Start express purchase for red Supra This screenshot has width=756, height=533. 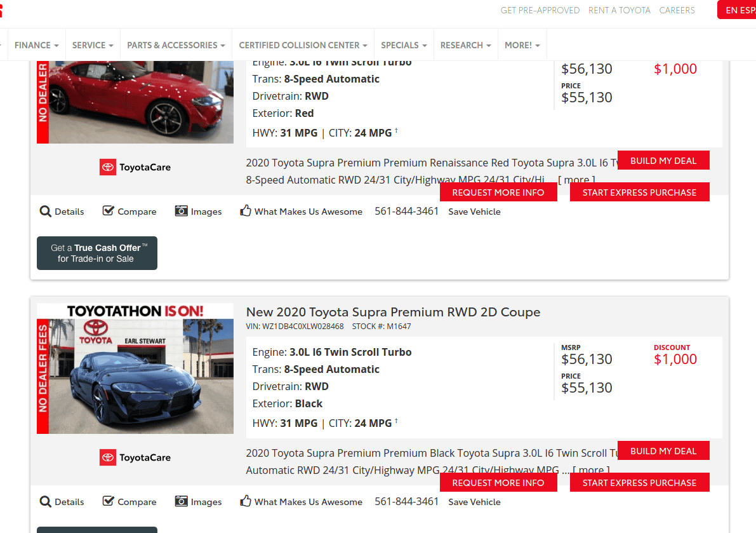coord(639,192)
